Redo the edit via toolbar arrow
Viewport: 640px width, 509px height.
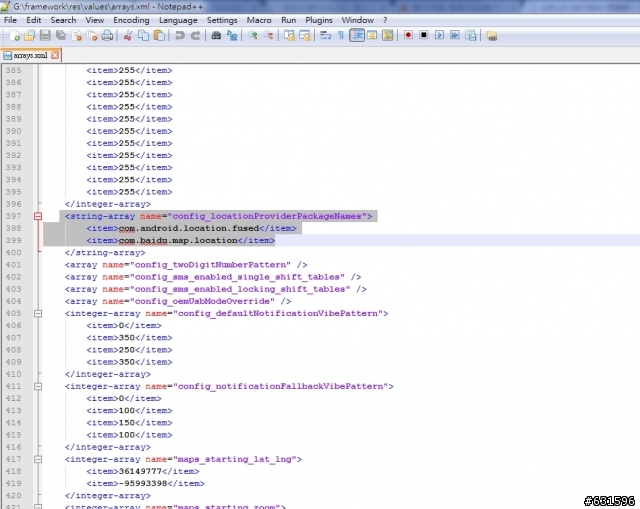196,36
